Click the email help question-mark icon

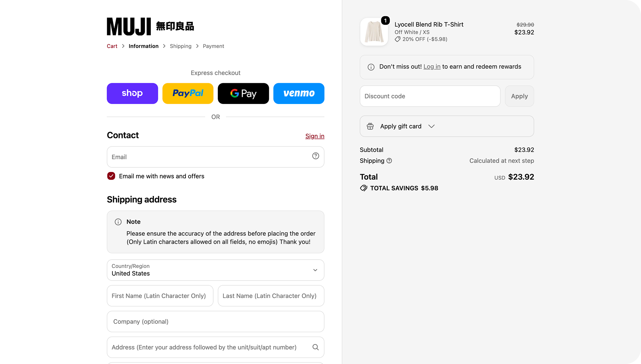tap(316, 156)
